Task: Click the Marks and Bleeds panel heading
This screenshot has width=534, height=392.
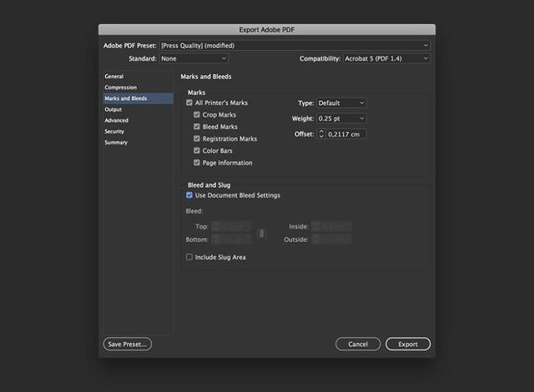Action: (206, 77)
